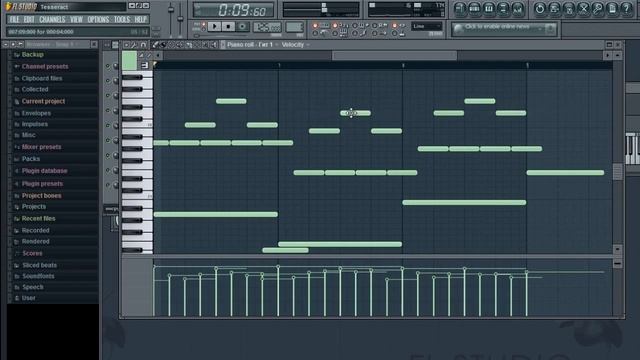The image size is (640, 360).
Task: Click the green color selector block
Action: [x=129, y=61]
